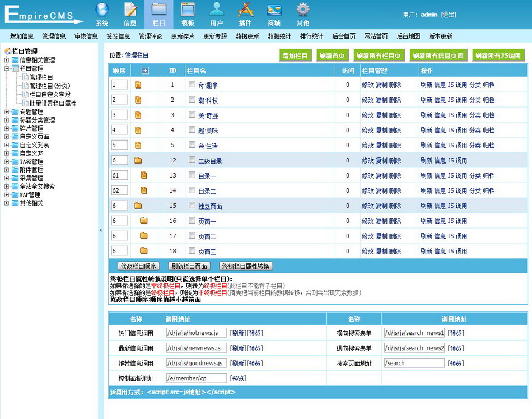Click the 搜索页面地址 field
Viewport: 532px width, 419px height.
click(x=414, y=363)
